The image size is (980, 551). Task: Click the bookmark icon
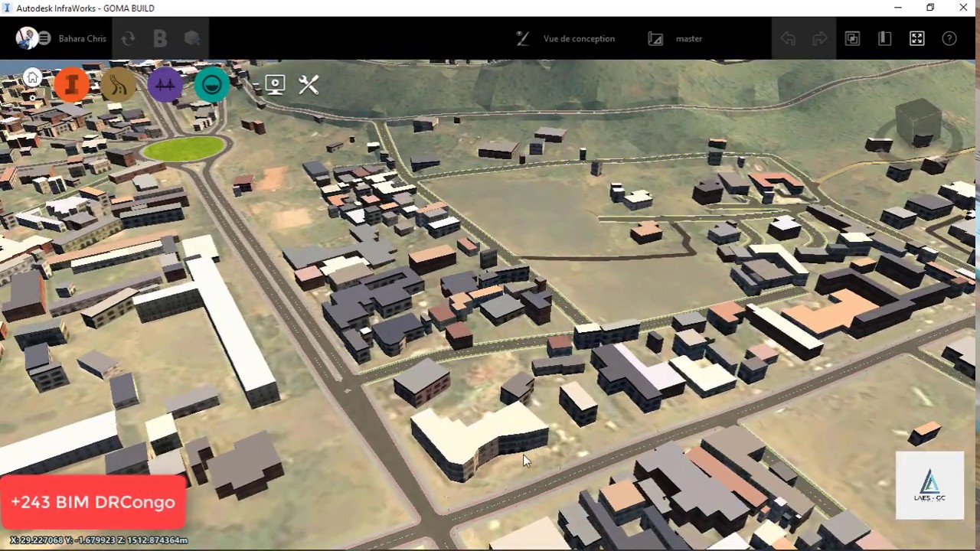coord(884,38)
